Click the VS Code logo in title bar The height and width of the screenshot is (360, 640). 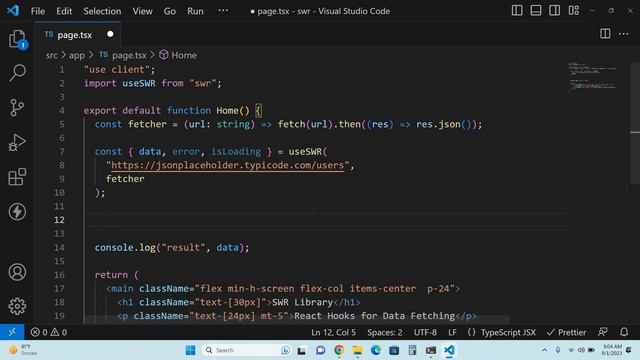pyautogui.click(x=13, y=10)
